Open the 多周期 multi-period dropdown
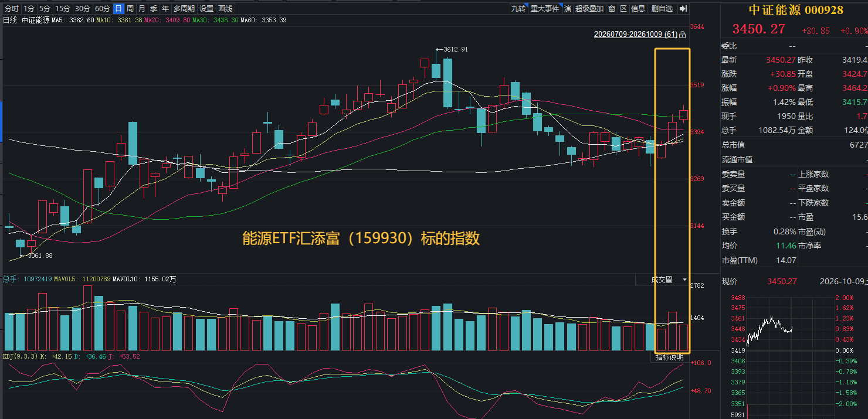This screenshot has height=419, width=868. coord(184,9)
